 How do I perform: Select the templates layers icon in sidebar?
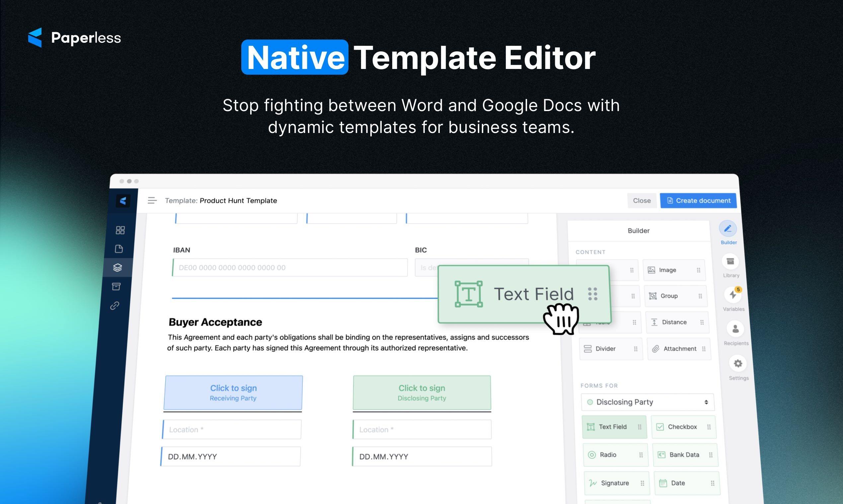117,268
